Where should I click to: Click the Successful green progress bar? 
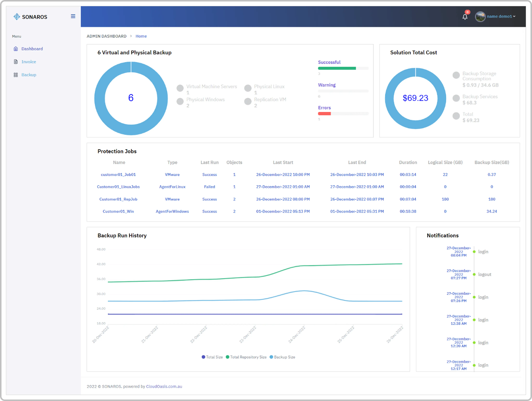click(x=337, y=68)
